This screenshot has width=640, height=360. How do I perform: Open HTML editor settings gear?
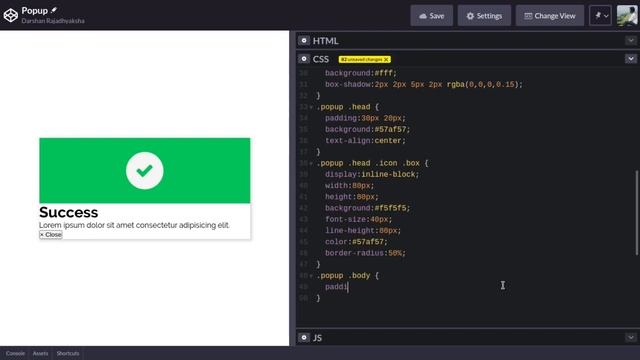304,41
